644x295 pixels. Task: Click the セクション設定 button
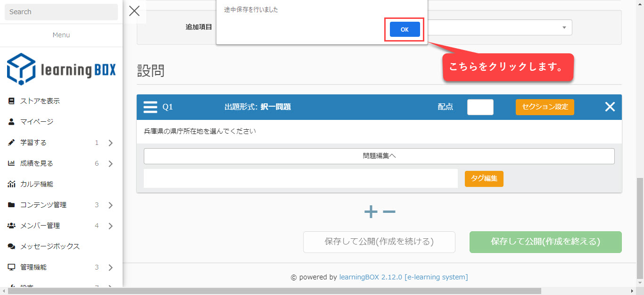[545, 107]
